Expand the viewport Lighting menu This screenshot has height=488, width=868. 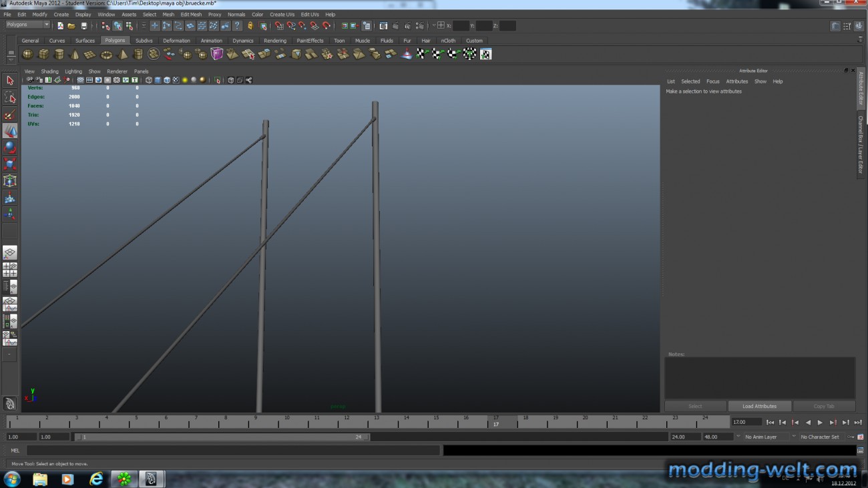[x=73, y=71]
